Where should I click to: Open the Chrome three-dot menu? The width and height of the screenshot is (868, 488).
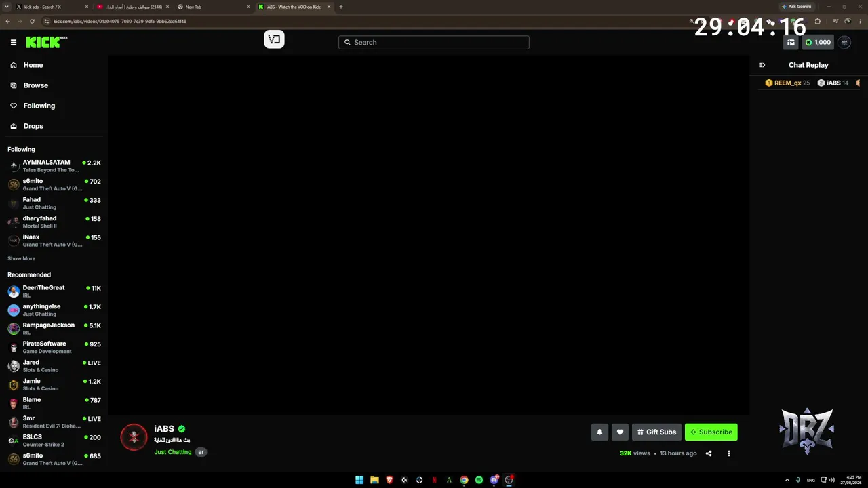click(861, 21)
